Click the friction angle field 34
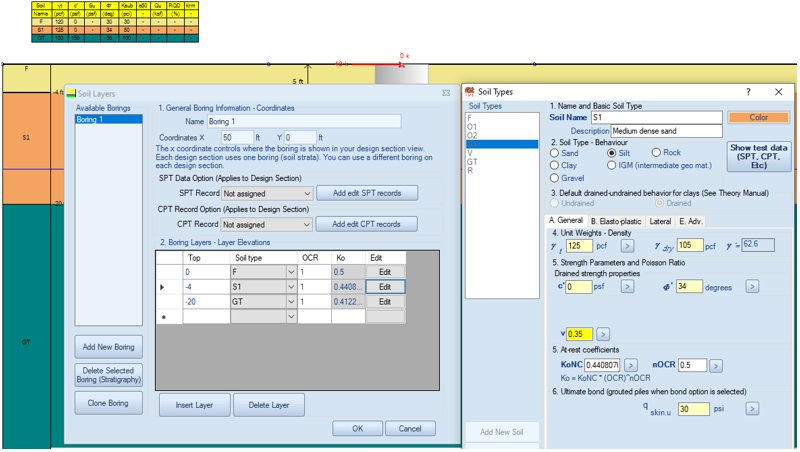The width and height of the screenshot is (800, 452). pos(689,286)
